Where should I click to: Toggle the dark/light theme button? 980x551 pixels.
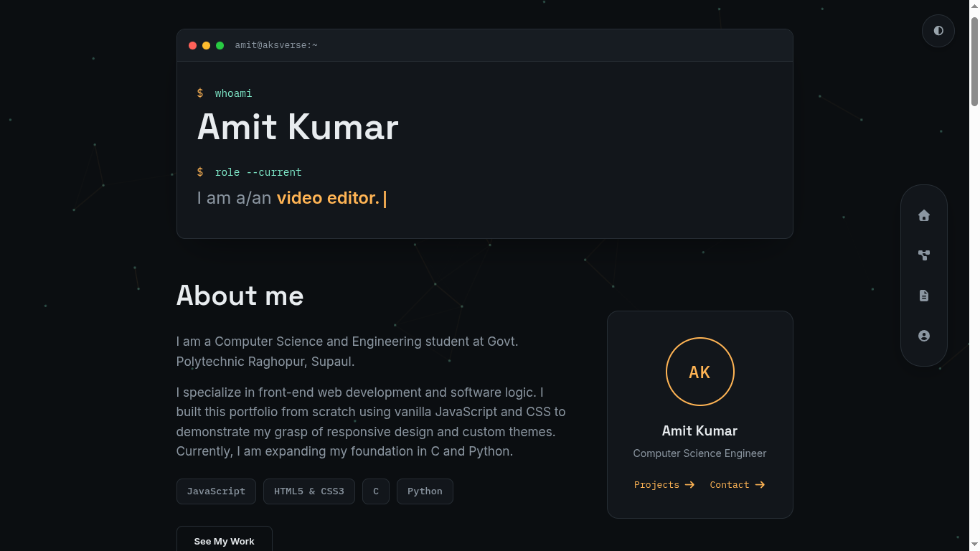click(938, 31)
